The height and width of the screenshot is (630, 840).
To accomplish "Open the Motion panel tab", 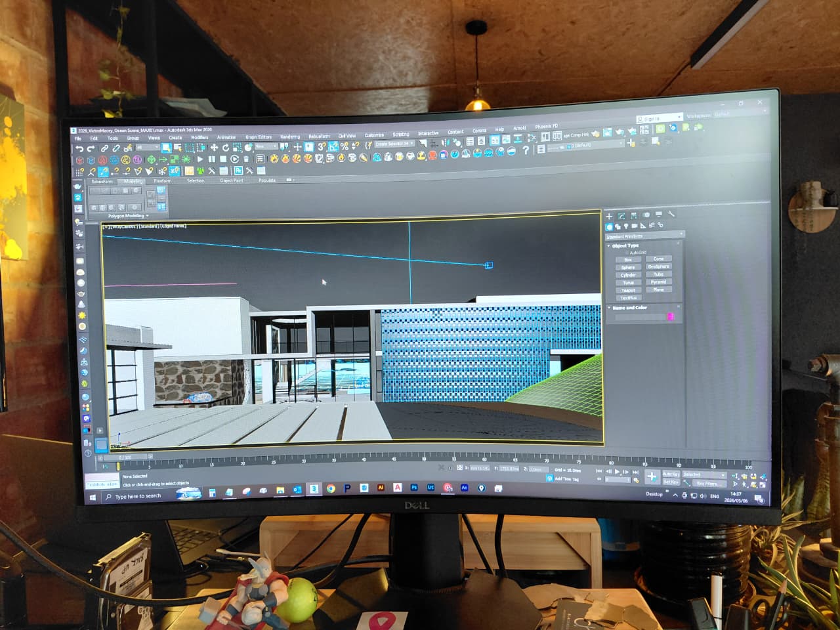I will 646,215.
